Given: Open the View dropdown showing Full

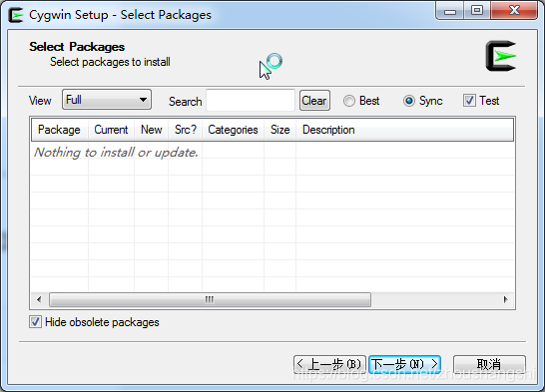Looking at the screenshot, I should 107,100.
